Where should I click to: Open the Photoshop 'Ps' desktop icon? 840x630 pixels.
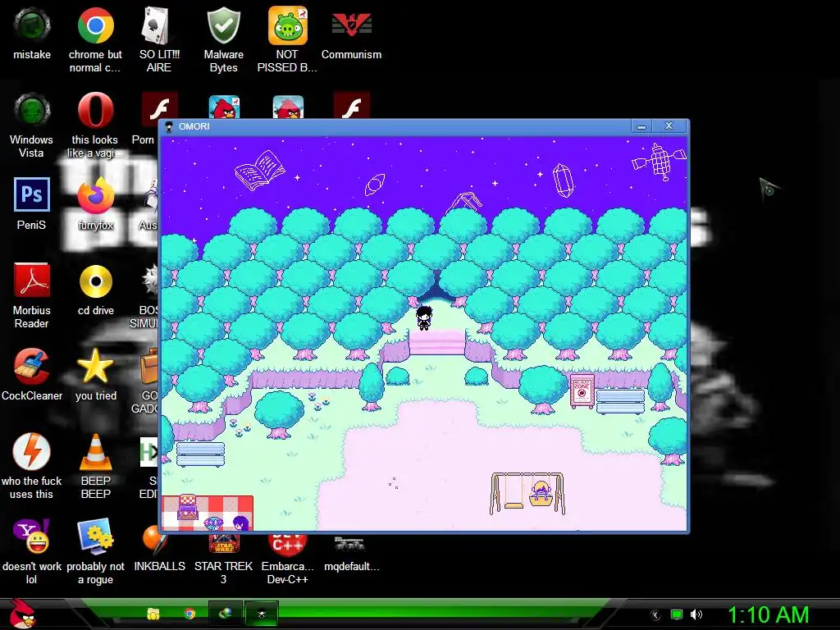[32, 194]
